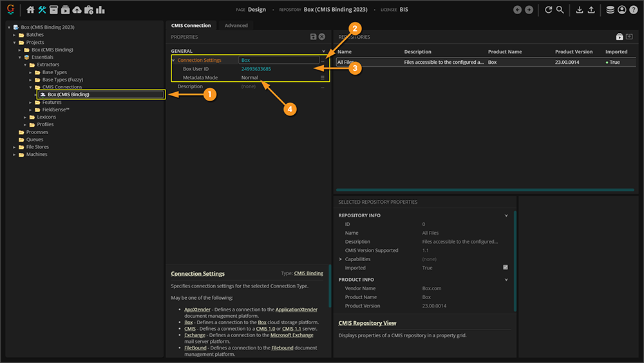Screen dimensions: 644x363
Task: Collapse the GENERAL properties section
Action: [x=323, y=51]
